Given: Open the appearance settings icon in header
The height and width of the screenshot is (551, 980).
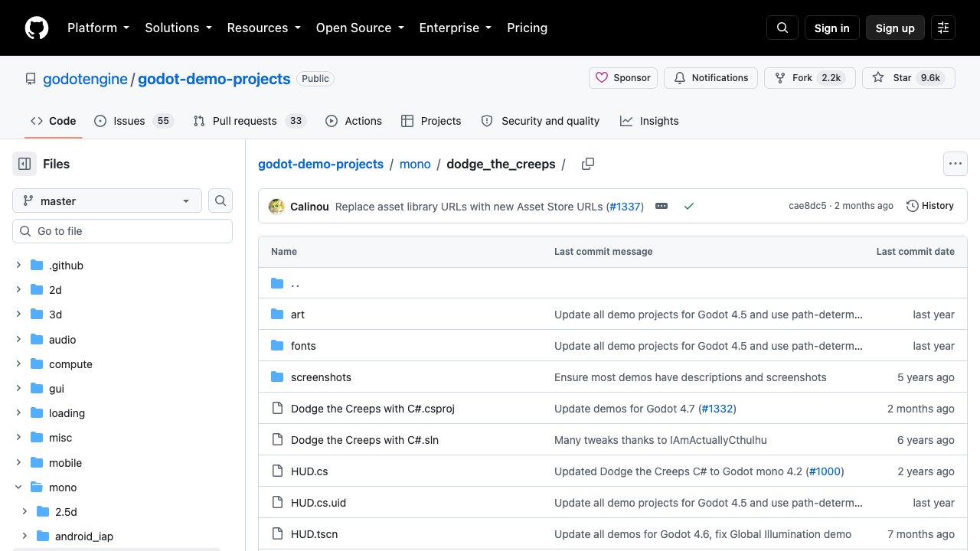Looking at the screenshot, I should (x=943, y=28).
